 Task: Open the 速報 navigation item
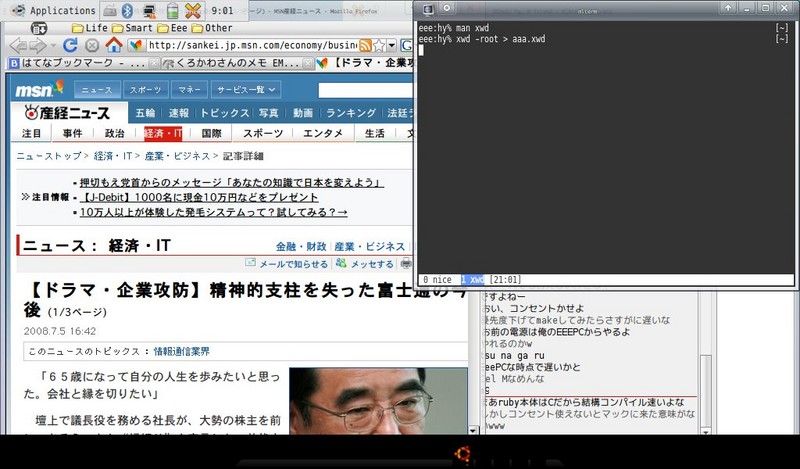point(179,113)
